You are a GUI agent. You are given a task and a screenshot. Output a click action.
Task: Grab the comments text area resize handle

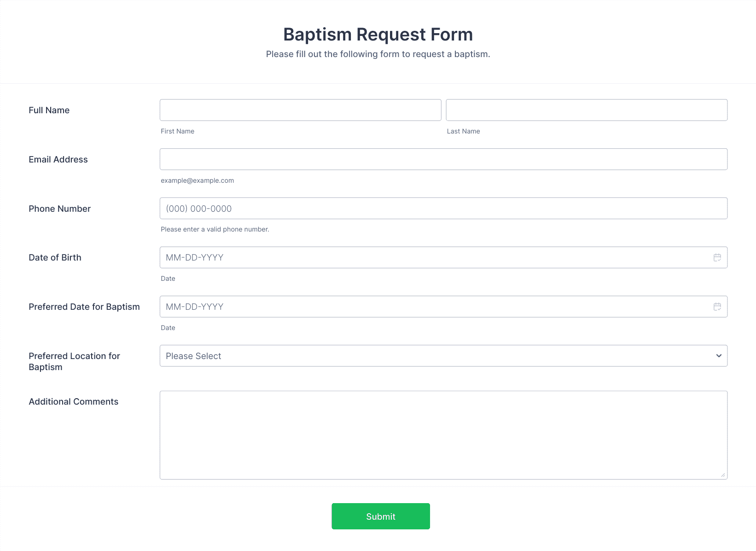[723, 475]
